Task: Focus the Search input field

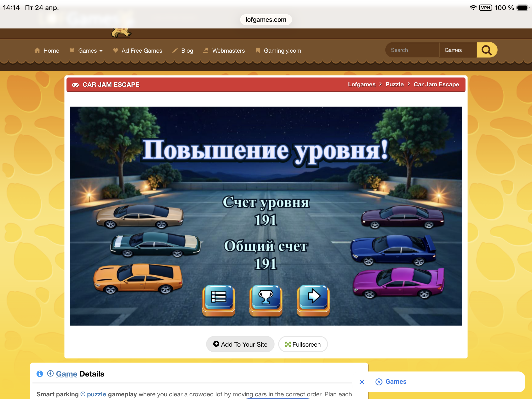Action: (412, 50)
